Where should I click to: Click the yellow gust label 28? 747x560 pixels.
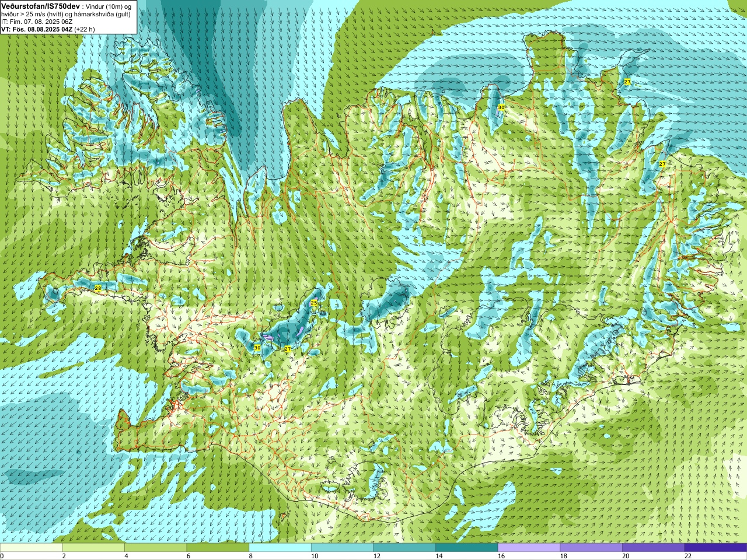tap(97, 288)
